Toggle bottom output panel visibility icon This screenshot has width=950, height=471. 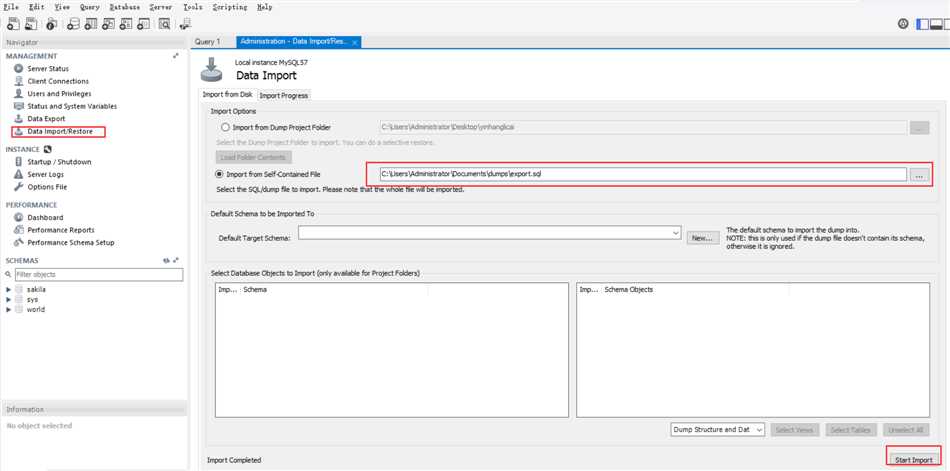point(935,24)
